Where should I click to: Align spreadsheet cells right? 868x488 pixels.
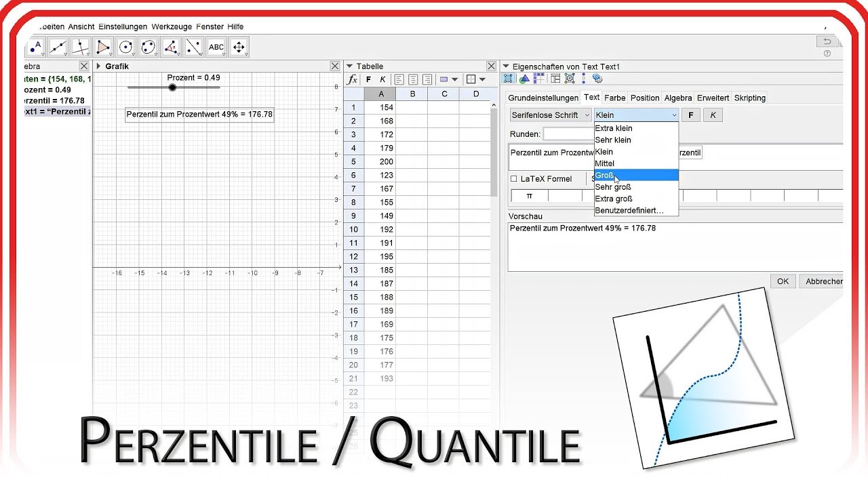click(427, 79)
